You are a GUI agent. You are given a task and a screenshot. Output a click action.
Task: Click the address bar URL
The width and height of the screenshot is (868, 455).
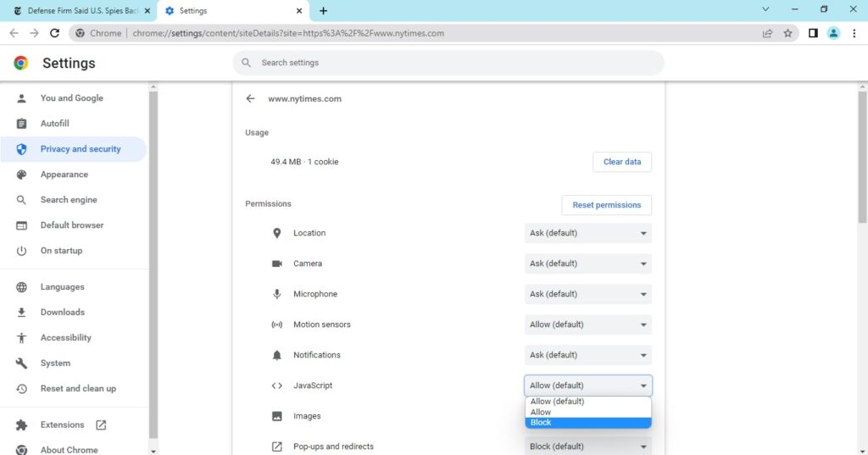288,33
